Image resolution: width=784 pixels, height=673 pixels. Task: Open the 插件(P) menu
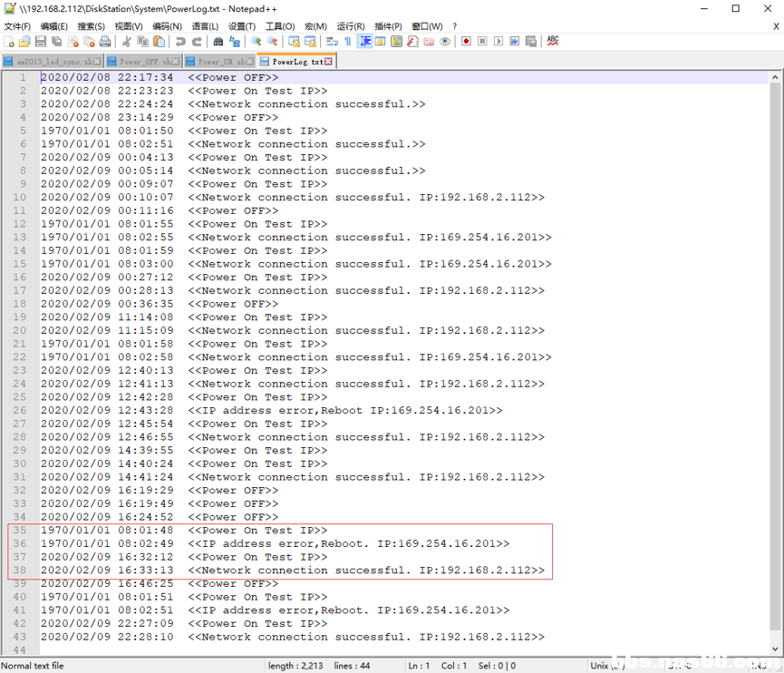click(388, 26)
